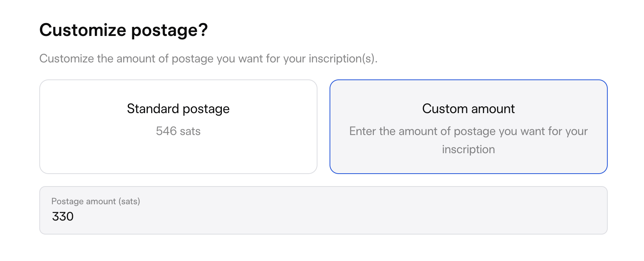Viewport: 644px width, 261px height.
Task: Click the 330 value in the postage field
Action: pos(63,216)
